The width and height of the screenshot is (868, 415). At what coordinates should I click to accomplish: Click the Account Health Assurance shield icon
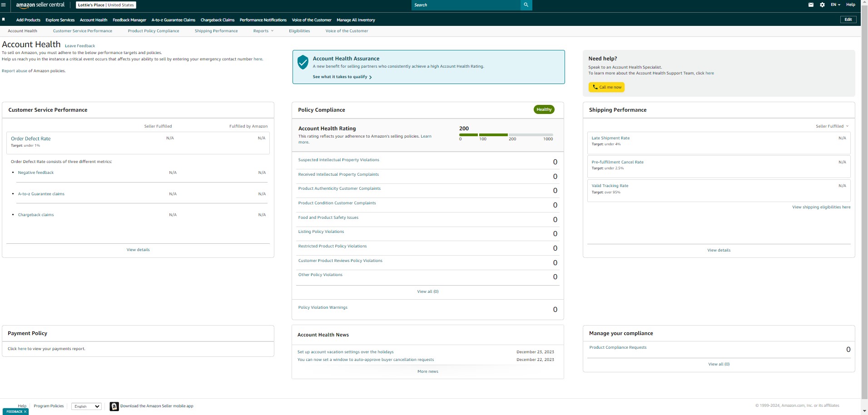point(303,62)
